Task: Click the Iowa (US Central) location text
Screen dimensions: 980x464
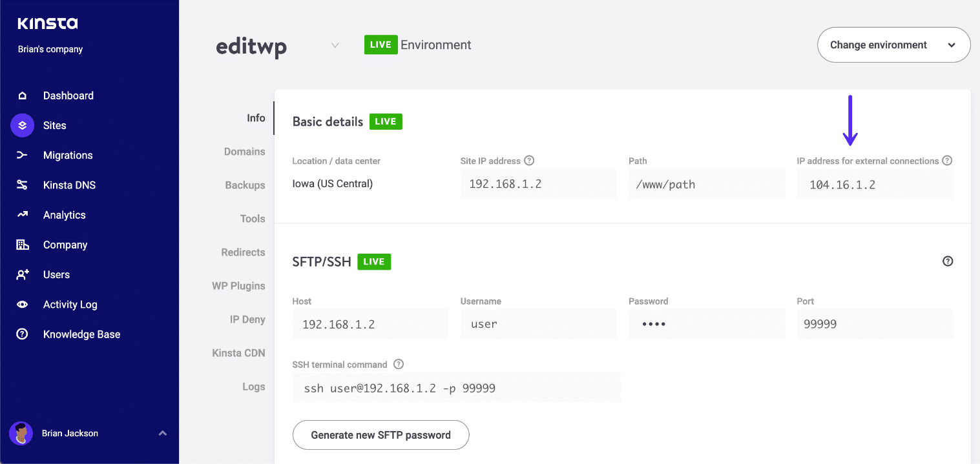Action: (x=333, y=184)
